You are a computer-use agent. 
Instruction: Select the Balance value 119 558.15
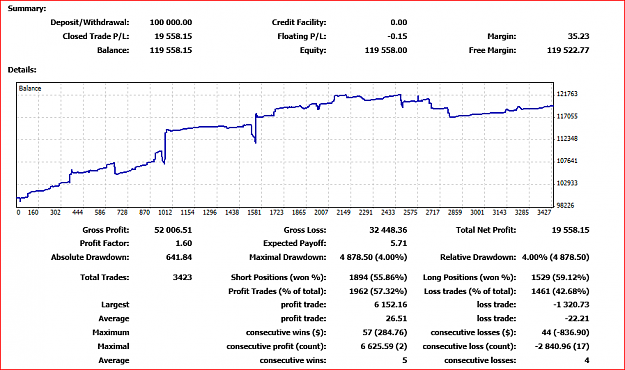coord(171,50)
